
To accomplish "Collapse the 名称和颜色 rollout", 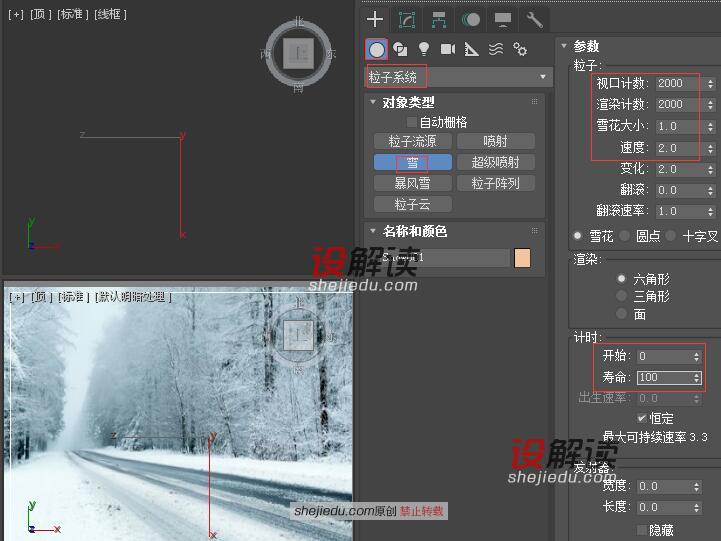I will (x=373, y=231).
